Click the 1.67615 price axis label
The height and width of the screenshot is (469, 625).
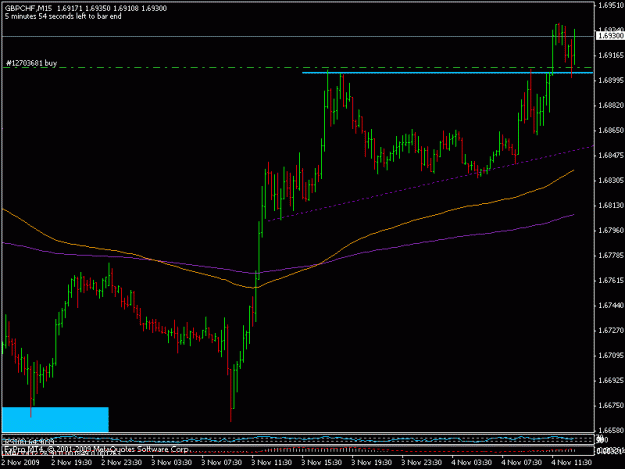coord(611,281)
